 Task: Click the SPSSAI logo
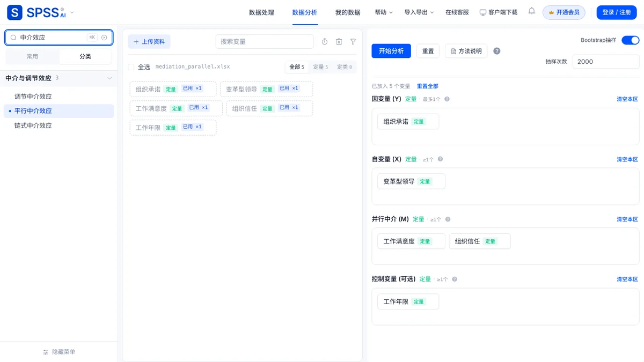(x=36, y=12)
